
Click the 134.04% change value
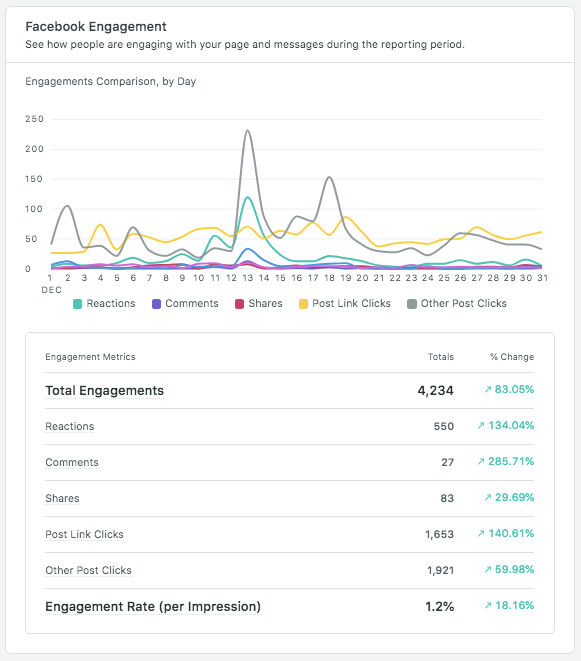511,425
